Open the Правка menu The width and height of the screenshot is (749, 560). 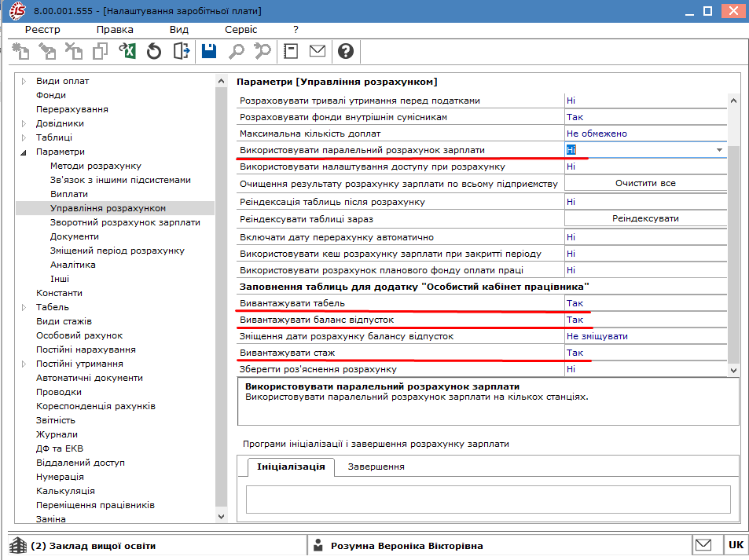tap(115, 30)
